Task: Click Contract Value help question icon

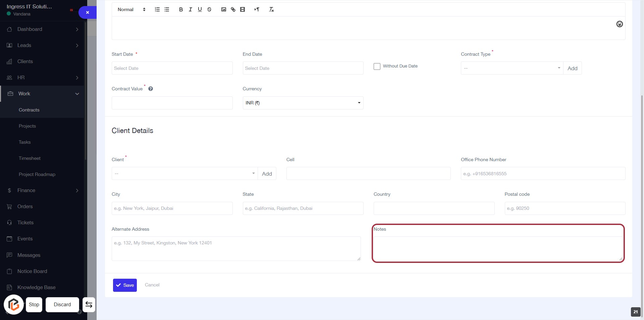Action: (x=151, y=89)
